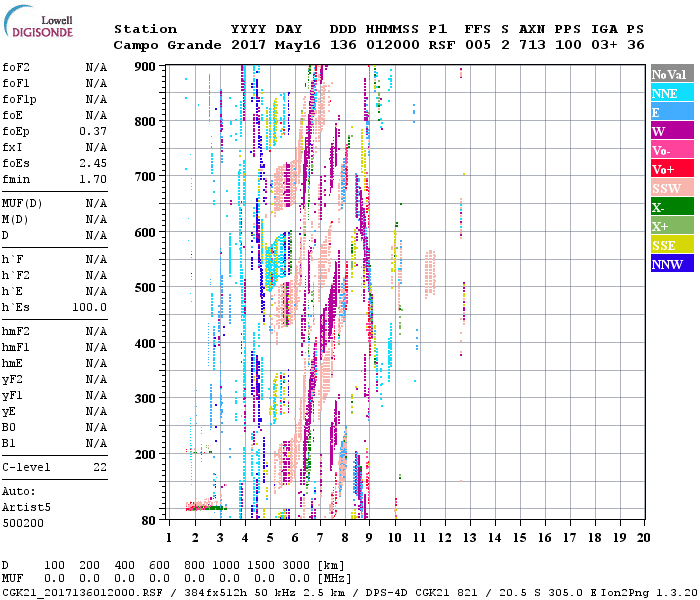Select the Vo- pink legend swatch
Viewport: 700px width, 600px height.
coord(672,150)
